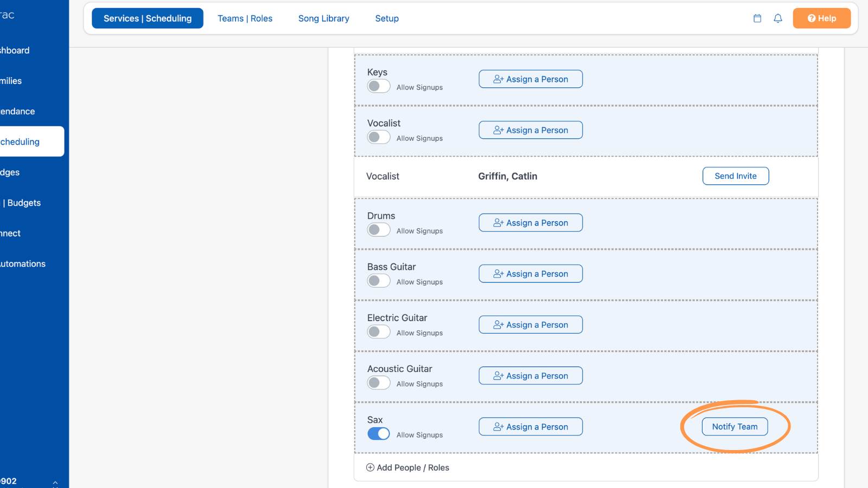Enable Allow Signups for Electric Guitar
Screen dimensions: 868x488
tap(379, 332)
